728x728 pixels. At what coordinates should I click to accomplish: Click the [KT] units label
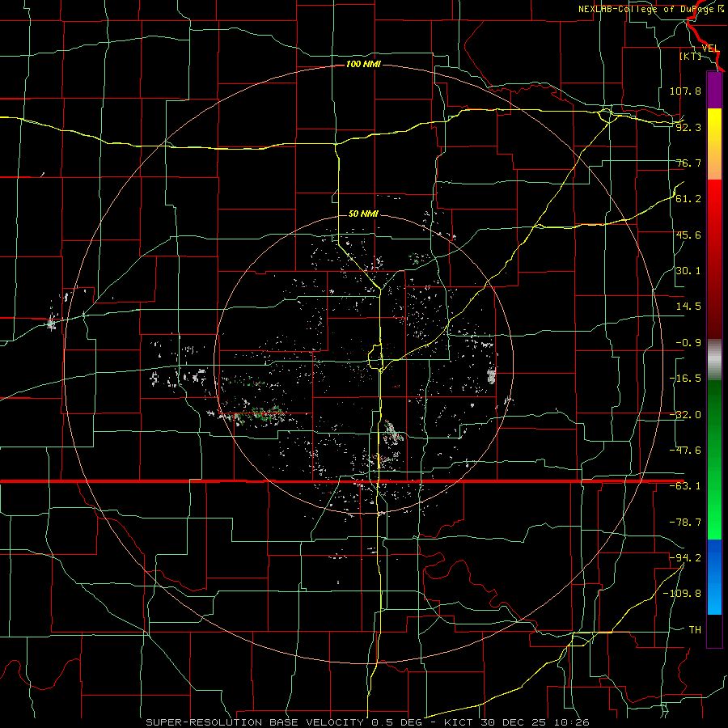[x=691, y=56]
